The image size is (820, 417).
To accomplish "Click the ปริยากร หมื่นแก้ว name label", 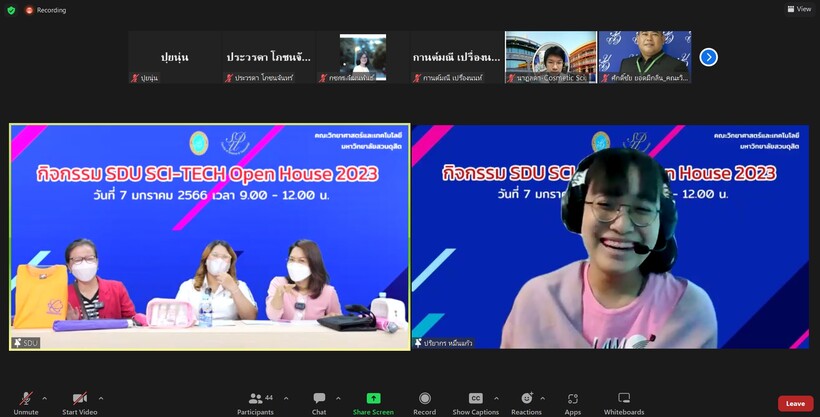I will tap(443, 343).
